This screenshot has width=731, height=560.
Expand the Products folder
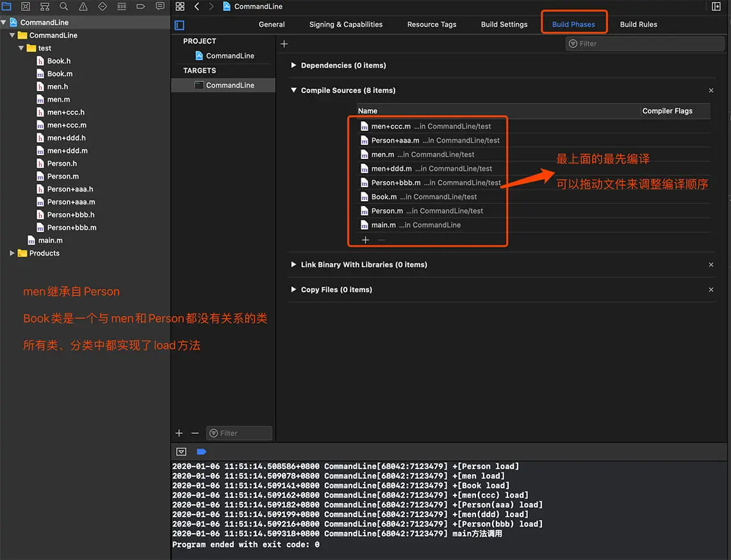(x=12, y=253)
